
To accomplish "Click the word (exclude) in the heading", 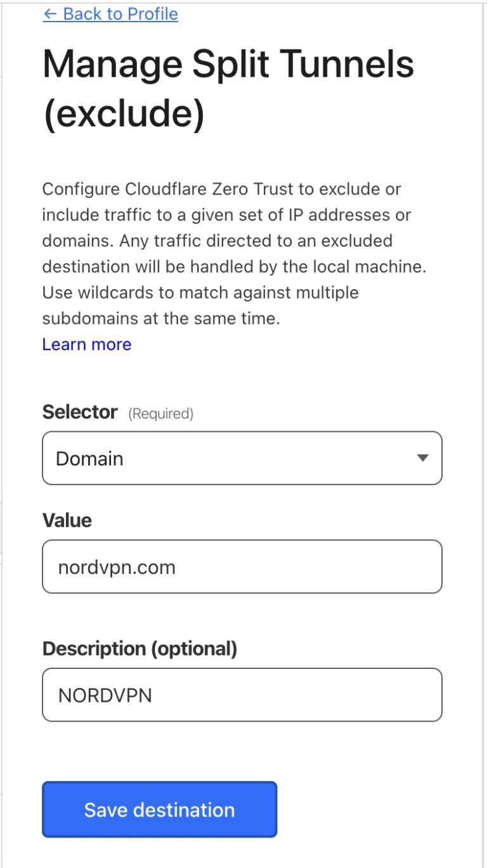I will click(124, 113).
